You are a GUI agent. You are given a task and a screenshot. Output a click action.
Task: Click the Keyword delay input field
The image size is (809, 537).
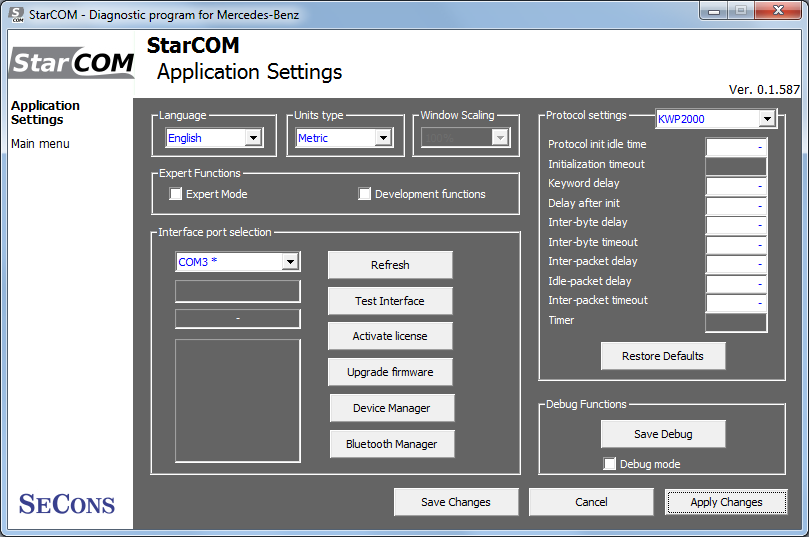(x=736, y=186)
